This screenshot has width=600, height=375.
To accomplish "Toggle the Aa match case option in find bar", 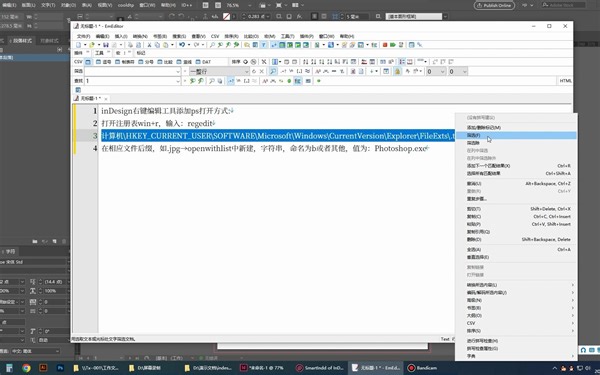I will coord(265,81).
